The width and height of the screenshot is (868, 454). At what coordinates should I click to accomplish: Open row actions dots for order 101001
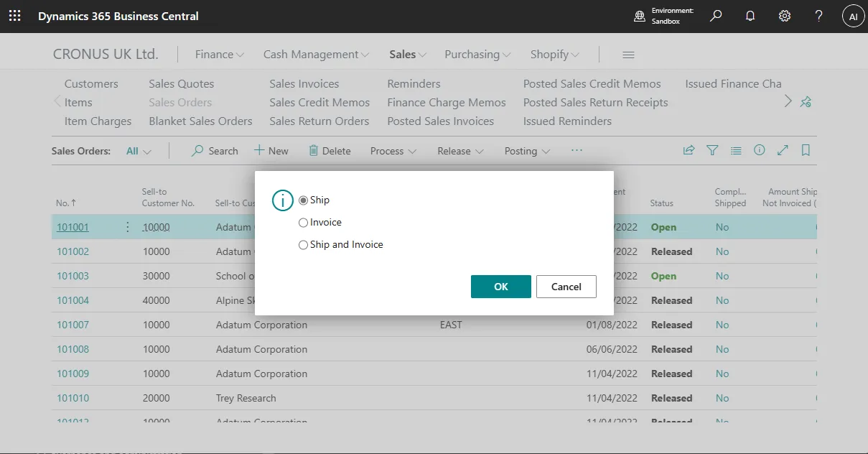click(128, 227)
